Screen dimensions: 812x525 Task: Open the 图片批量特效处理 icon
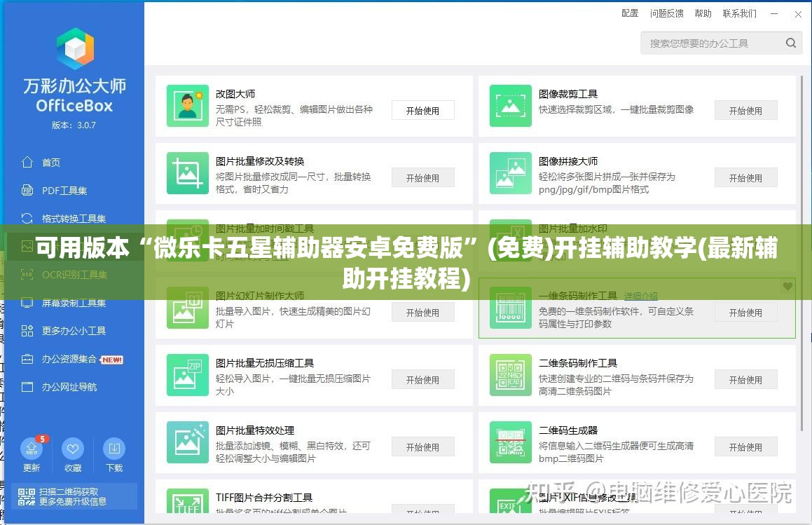point(188,442)
